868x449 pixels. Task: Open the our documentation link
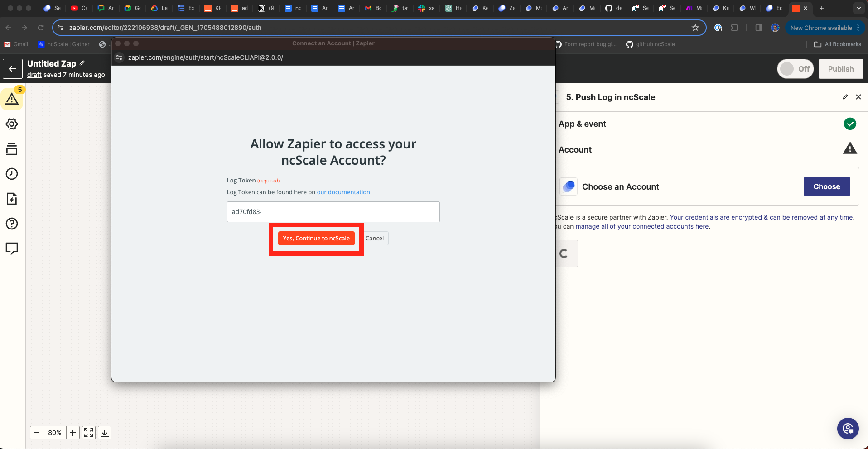[x=343, y=192]
